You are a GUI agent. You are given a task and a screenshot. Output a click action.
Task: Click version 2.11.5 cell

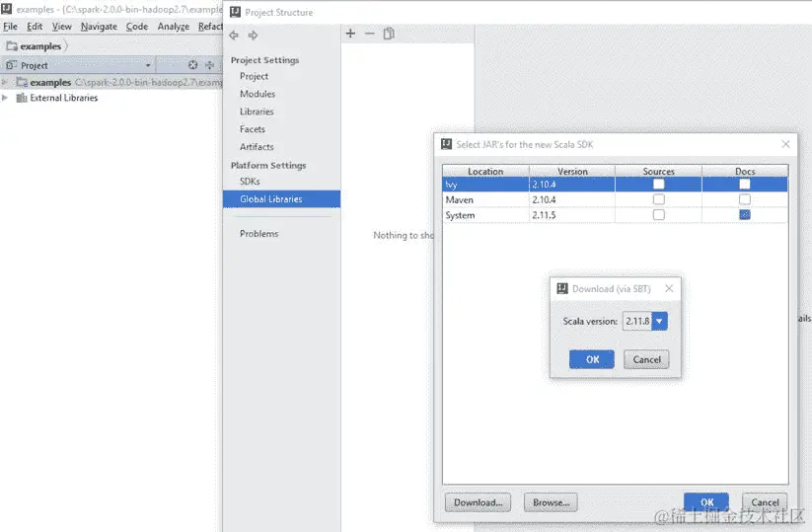(x=572, y=215)
